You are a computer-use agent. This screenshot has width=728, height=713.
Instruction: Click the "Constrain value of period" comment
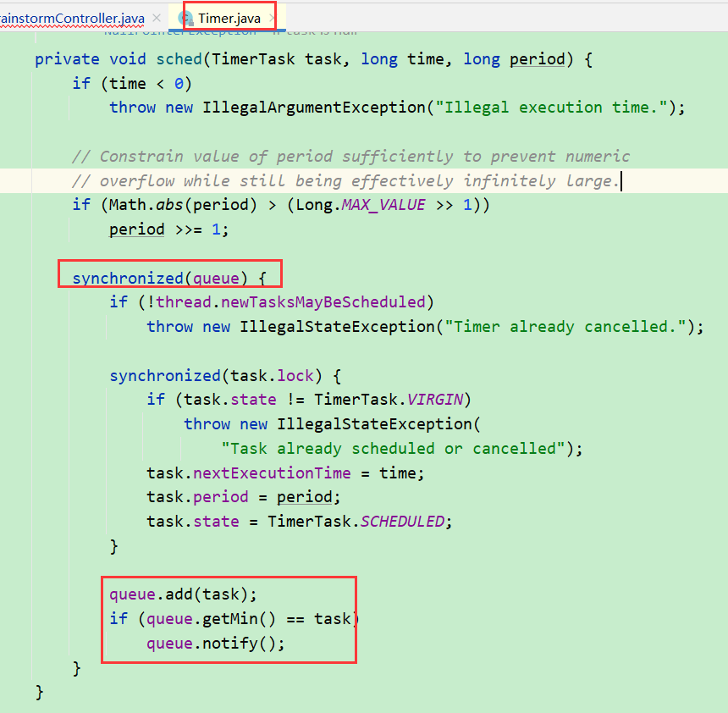coord(351,156)
